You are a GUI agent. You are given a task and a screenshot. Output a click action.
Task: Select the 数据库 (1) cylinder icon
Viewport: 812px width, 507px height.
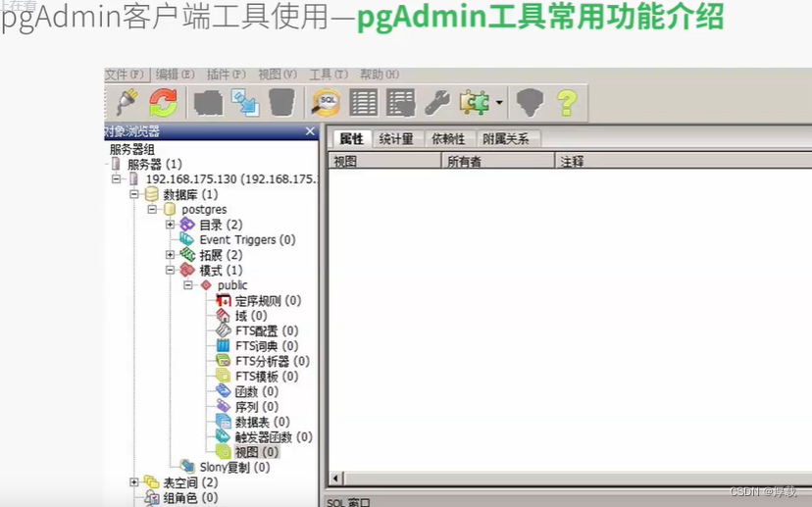(x=151, y=194)
